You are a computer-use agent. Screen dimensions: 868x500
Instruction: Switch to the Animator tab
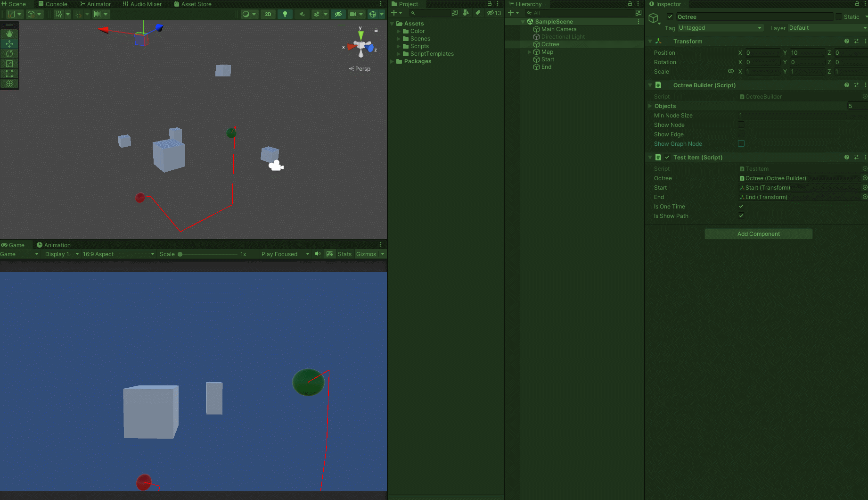(95, 4)
